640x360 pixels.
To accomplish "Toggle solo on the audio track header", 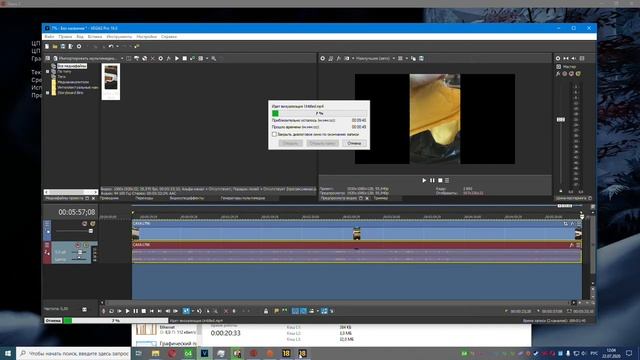I will tap(86, 245).
